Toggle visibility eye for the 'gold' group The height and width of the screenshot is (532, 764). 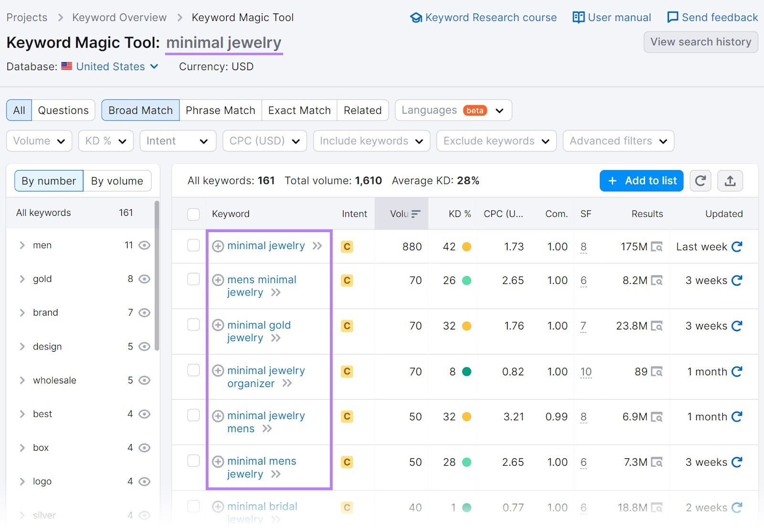tap(144, 279)
